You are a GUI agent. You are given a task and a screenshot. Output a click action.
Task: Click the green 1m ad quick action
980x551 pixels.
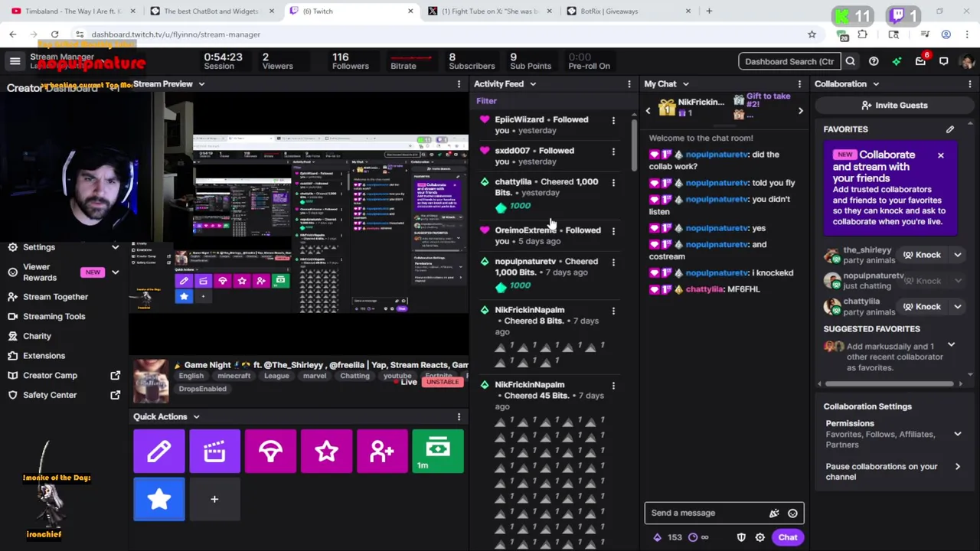click(438, 452)
